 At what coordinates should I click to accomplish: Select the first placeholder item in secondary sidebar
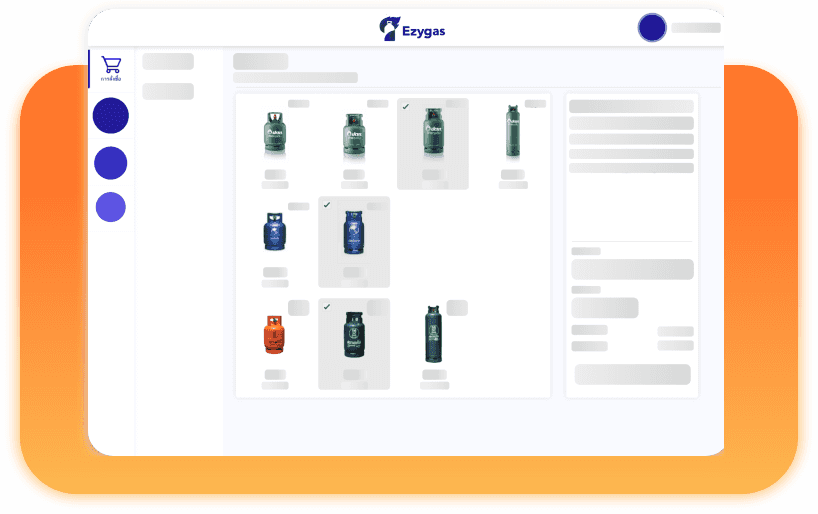click(168, 62)
